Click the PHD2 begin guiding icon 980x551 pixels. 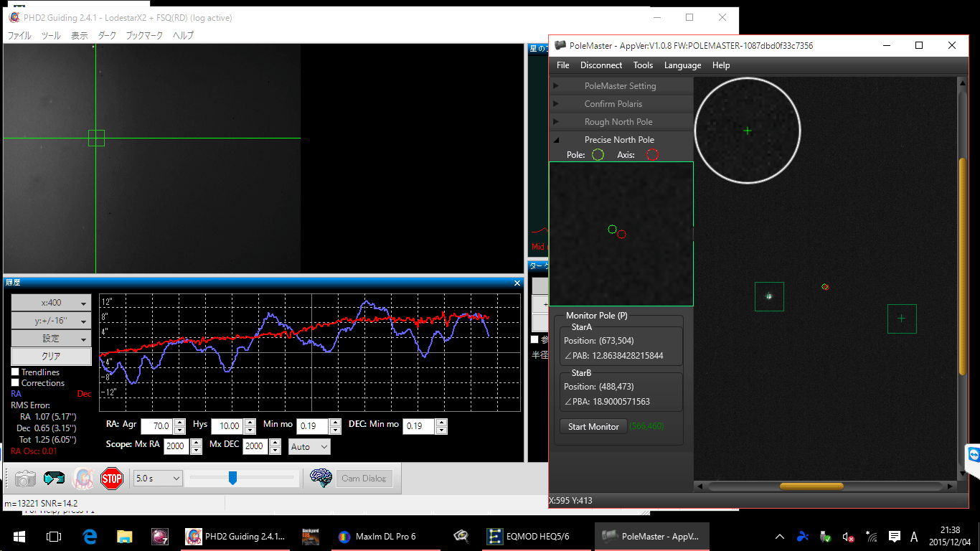[83, 479]
